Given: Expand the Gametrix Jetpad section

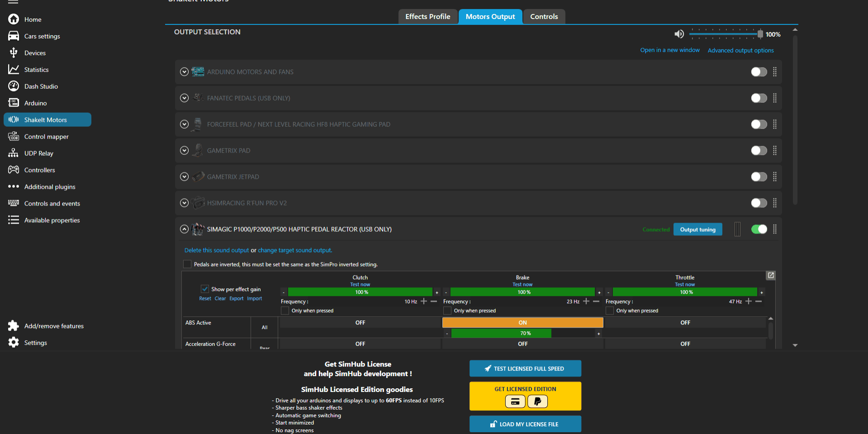Looking at the screenshot, I should (x=184, y=176).
